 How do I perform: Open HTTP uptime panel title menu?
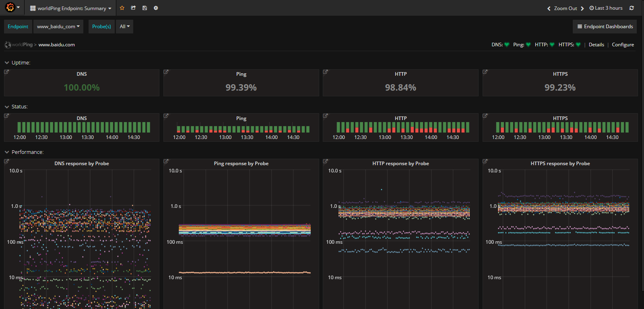[400, 74]
